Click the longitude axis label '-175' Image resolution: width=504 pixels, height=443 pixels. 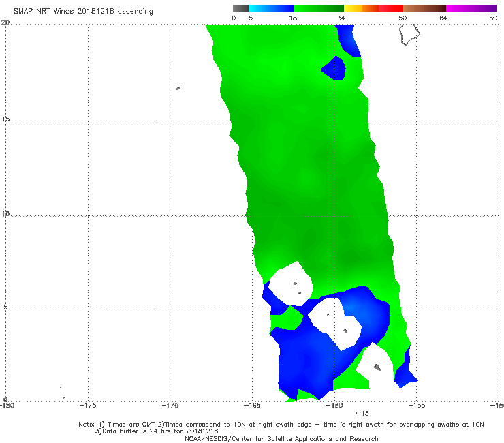88,406
